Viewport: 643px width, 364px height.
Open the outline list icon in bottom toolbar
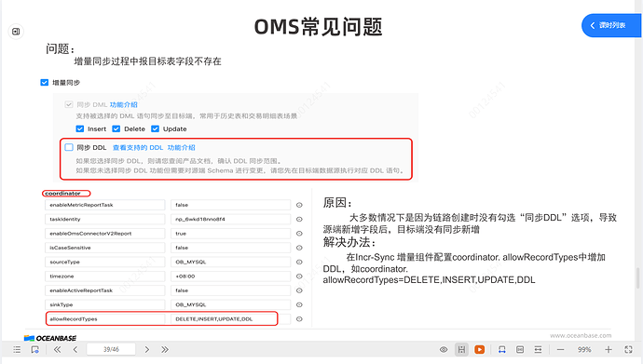coord(17,349)
